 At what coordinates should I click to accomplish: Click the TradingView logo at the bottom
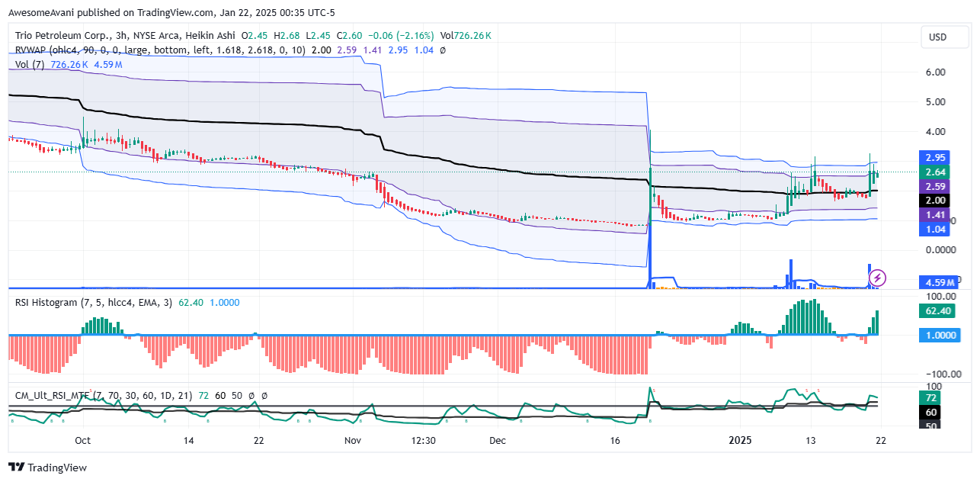(x=47, y=468)
